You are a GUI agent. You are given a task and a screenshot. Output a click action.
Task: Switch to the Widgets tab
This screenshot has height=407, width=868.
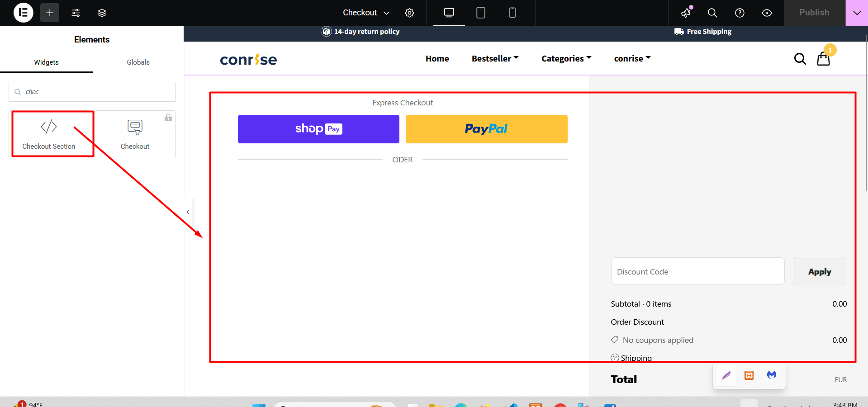click(x=46, y=62)
